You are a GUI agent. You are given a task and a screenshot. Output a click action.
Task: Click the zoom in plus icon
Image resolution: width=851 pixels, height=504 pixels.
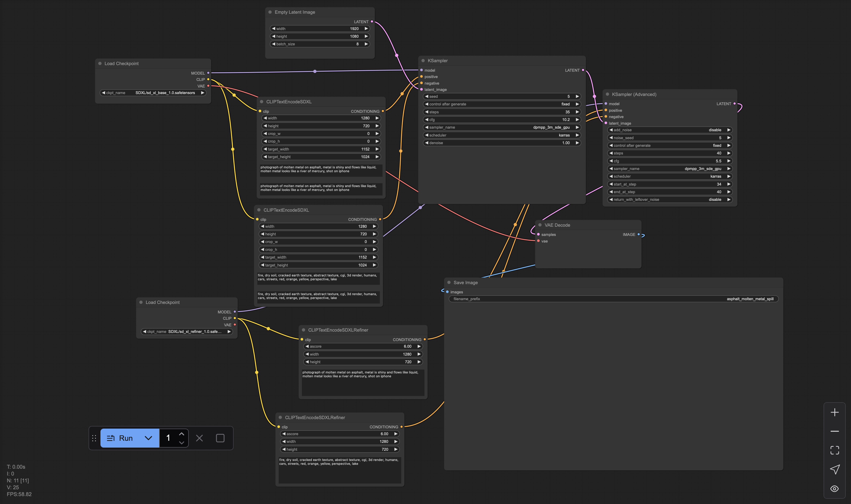pos(834,412)
